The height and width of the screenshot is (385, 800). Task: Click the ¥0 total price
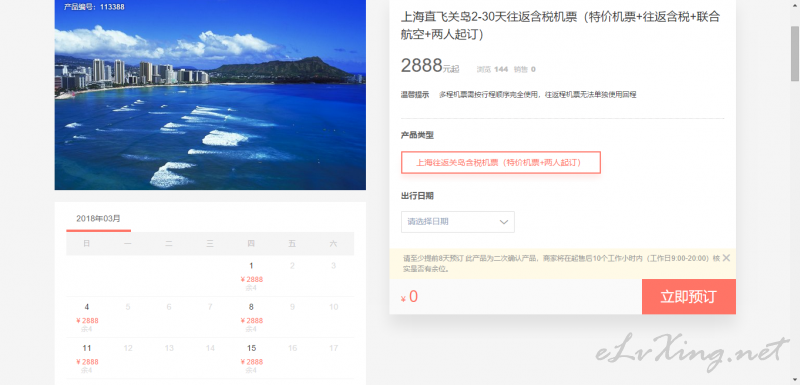pos(409,297)
